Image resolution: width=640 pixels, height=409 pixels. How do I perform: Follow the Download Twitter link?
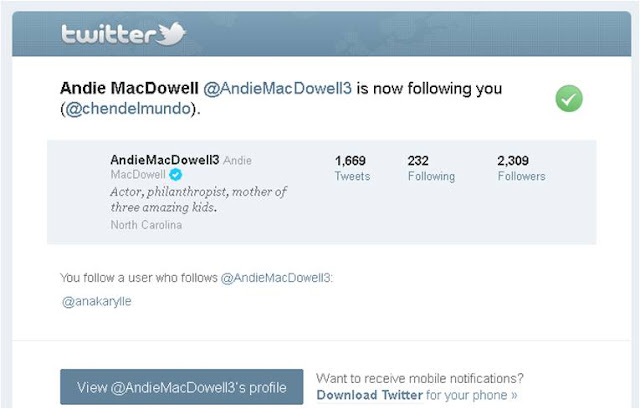pos(369,395)
